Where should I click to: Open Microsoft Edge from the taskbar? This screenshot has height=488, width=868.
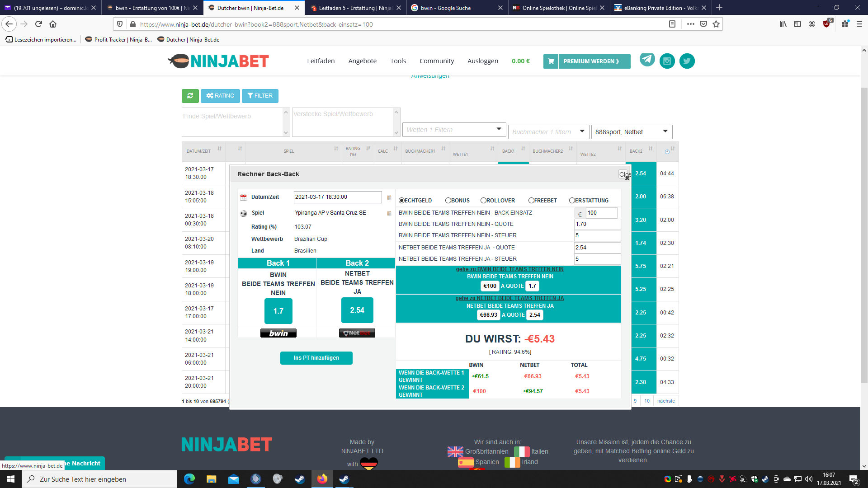tap(189, 479)
